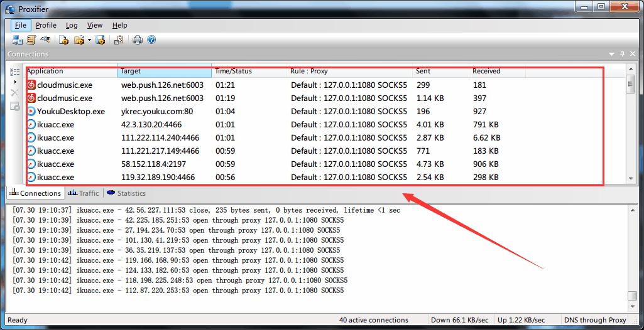Click the X icon in the left sidebar
This screenshot has width=644, height=330.
pyautogui.click(x=15, y=93)
